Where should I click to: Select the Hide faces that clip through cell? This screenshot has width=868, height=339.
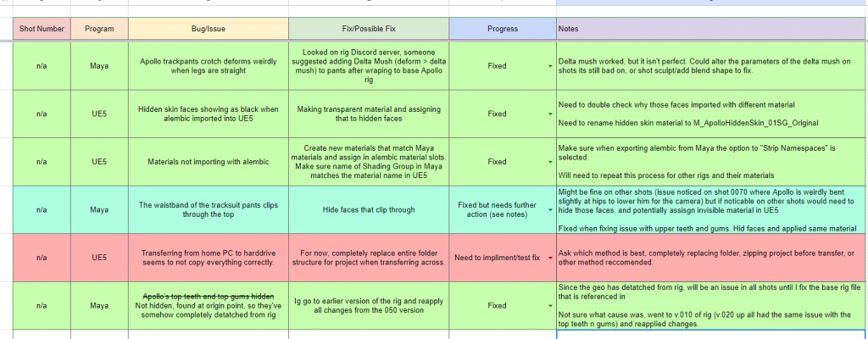tap(369, 210)
